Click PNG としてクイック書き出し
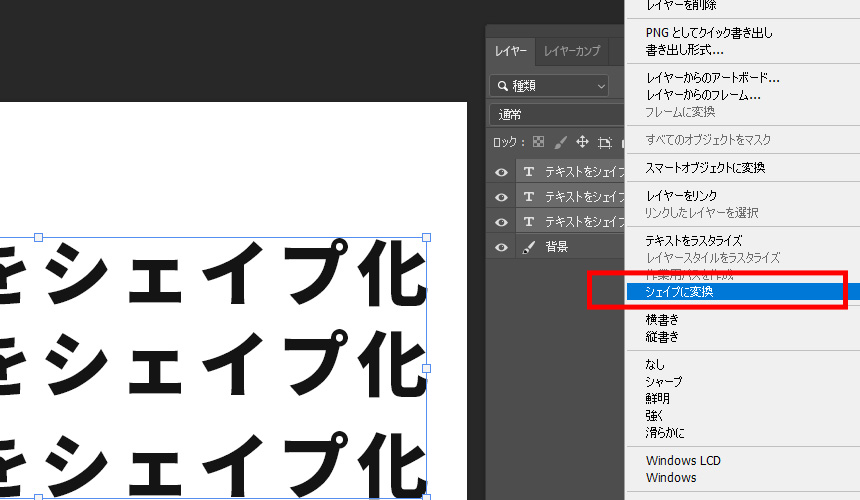Image resolution: width=860 pixels, height=500 pixels. (x=709, y=33)
